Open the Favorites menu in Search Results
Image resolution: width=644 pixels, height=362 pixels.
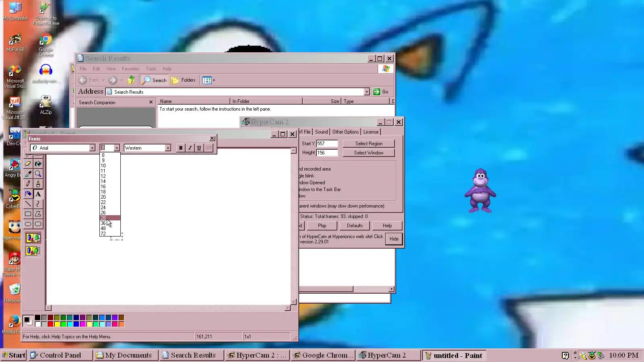coord(130,69)
